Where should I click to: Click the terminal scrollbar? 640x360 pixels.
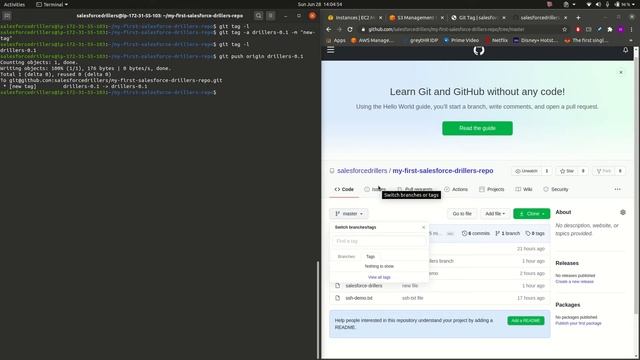point(318,310)
